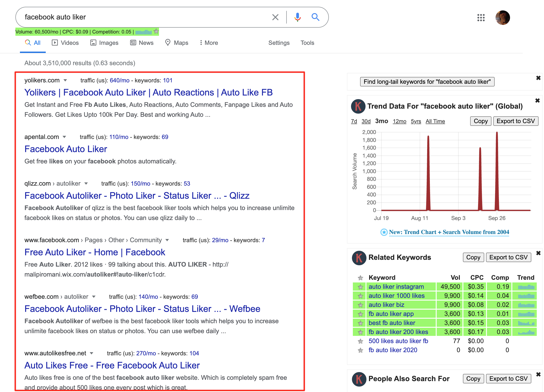Open the account profile picture
544x392 pixels.
(503, 17)
